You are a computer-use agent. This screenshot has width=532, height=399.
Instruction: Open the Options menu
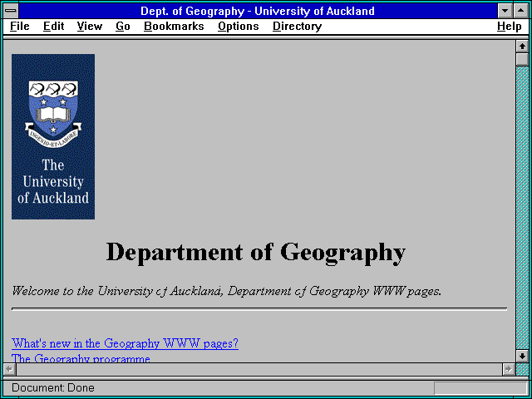coord(239,26)
